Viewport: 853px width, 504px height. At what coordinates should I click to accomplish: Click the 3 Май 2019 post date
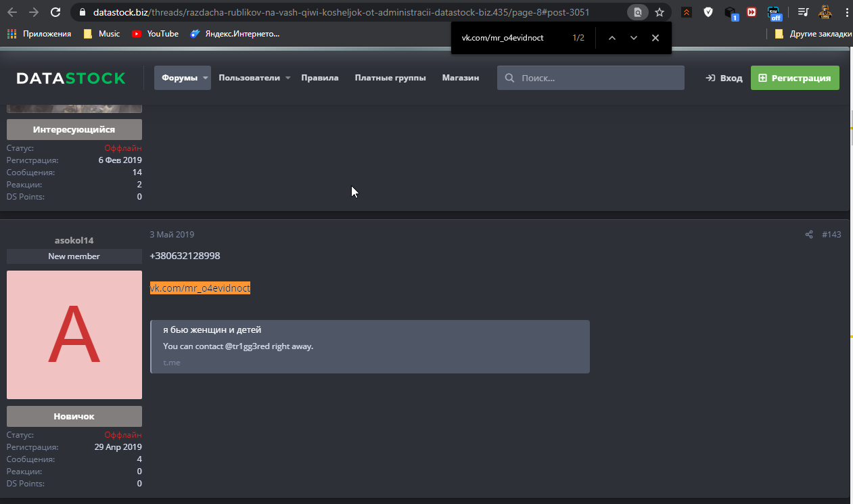point(172,235)
